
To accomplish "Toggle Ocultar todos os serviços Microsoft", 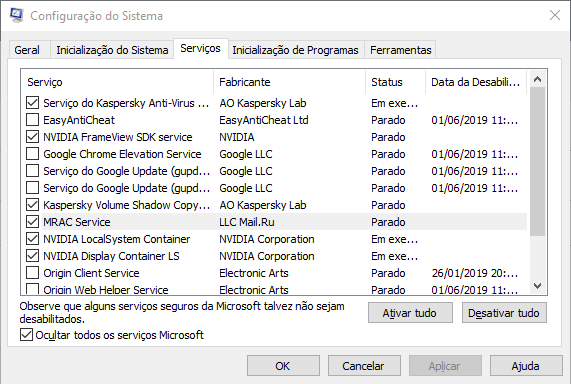I will pos(26,335).
